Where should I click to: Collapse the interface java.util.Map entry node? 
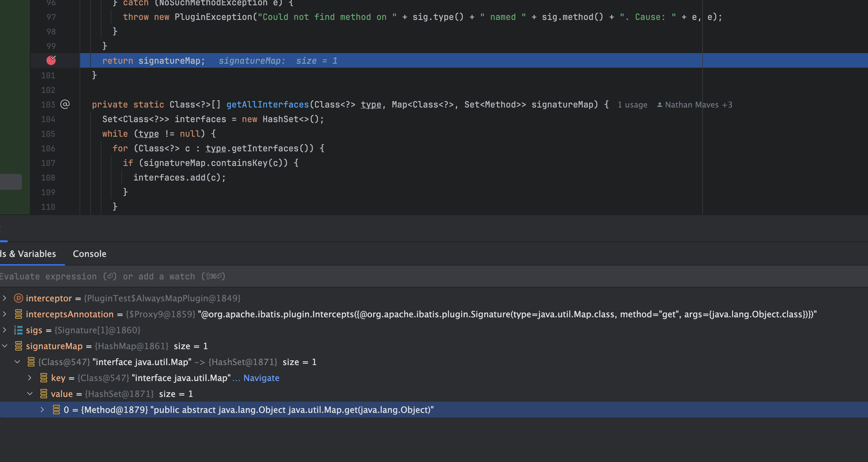[17, 362]
